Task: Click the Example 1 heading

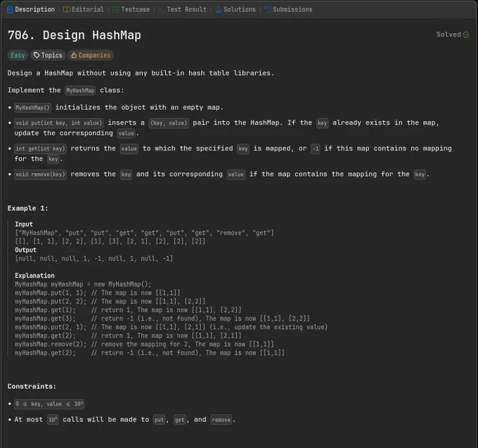Action: click(x=27, y=208)
